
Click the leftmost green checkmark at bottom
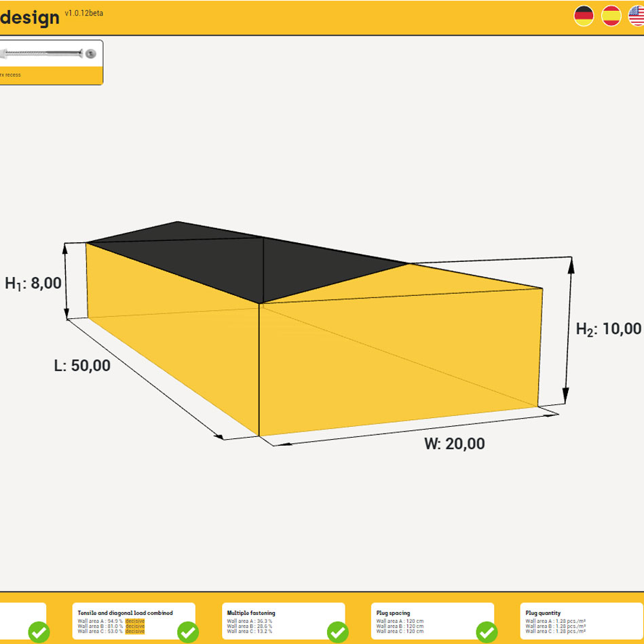[39, 632]
